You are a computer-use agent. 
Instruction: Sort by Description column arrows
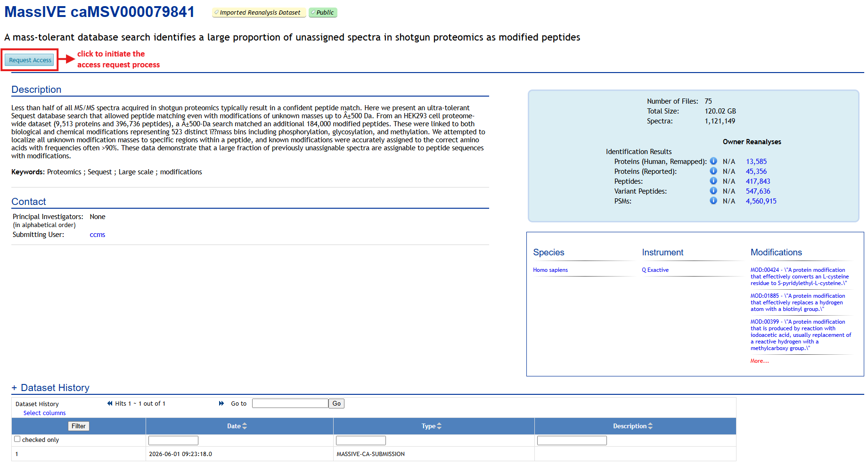pyautogui.click(x=650, y=426)
